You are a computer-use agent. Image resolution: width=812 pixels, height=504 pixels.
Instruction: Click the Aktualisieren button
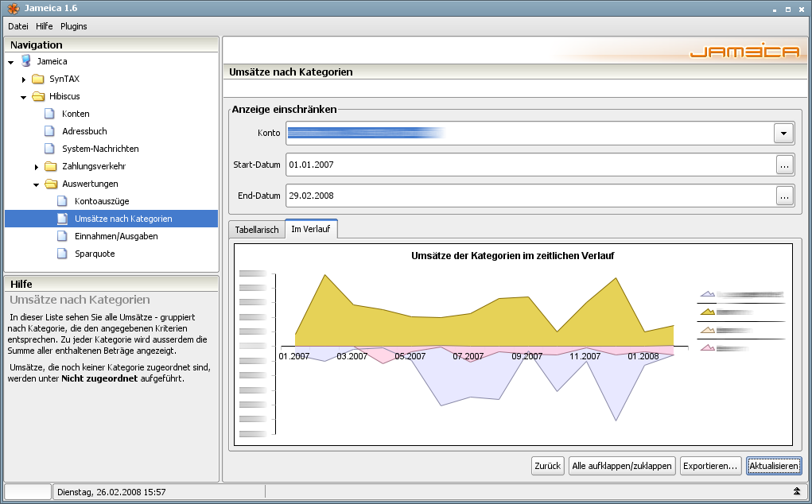tap(774, 466)
